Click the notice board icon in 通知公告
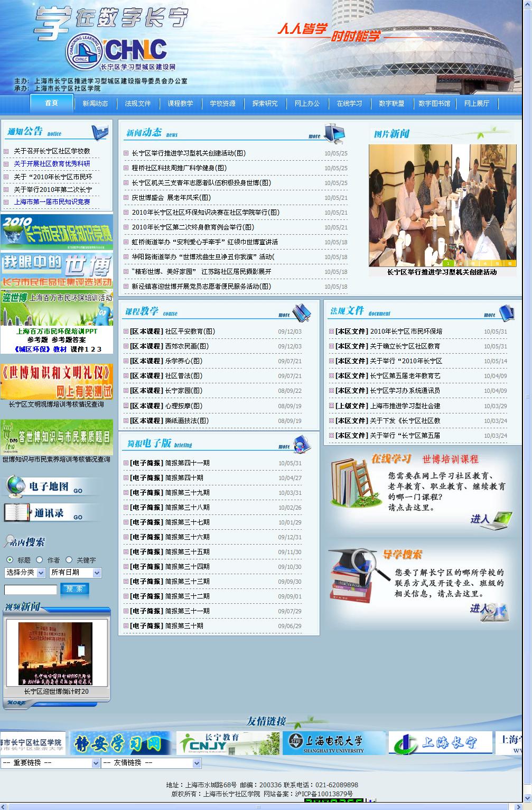Viewport: 532px width, 810px height. (x=99, y=133)
